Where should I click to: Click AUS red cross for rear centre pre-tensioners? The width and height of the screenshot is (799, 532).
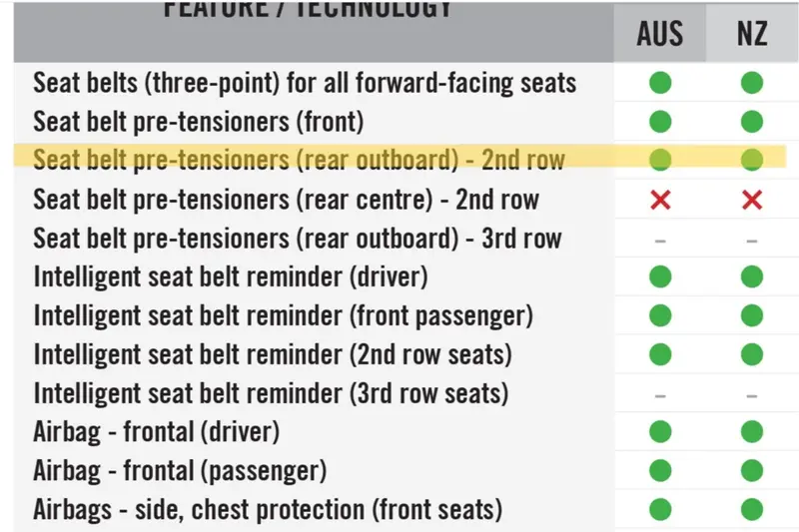coord(660,200)
